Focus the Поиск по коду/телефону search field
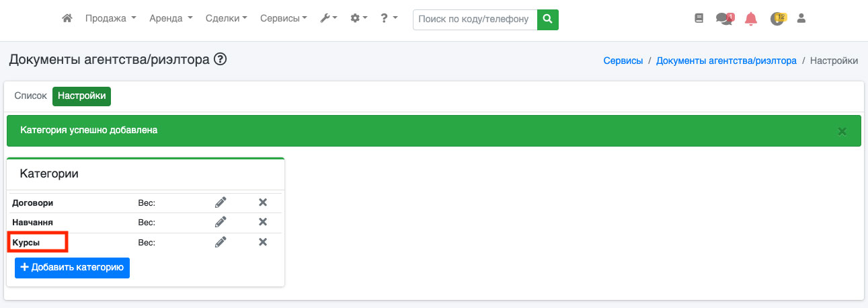 [x=475, y=20]
